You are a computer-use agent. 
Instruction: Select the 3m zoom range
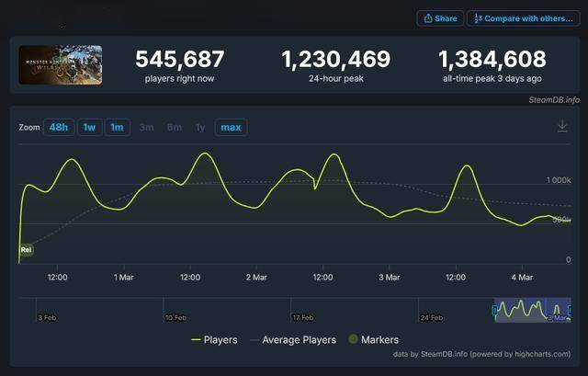pyautogui.click(x=146, y=127)
